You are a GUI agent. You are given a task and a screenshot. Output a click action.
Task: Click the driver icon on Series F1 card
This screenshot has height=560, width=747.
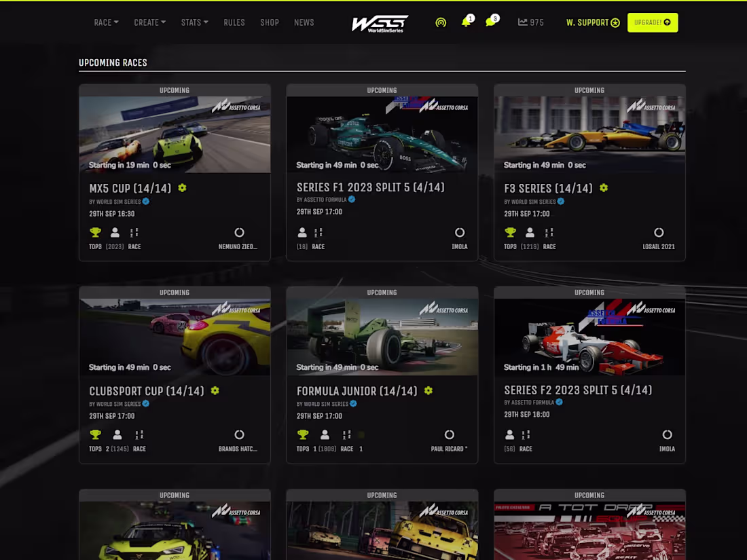click(302, 232)
